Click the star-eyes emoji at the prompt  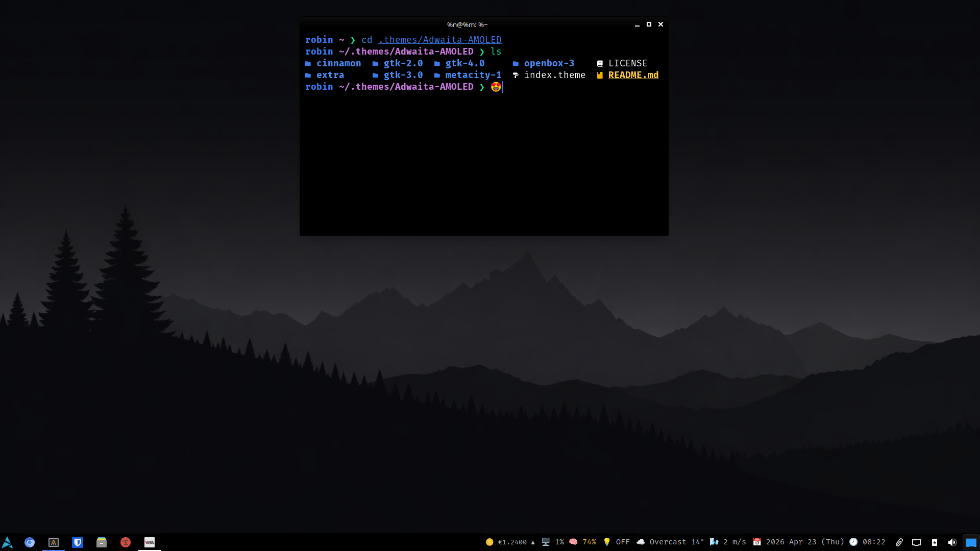(x=496, y=87)
